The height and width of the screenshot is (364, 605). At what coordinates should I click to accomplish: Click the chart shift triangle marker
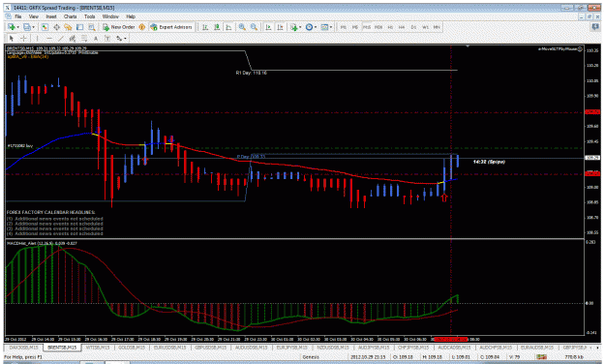[468, 46]
